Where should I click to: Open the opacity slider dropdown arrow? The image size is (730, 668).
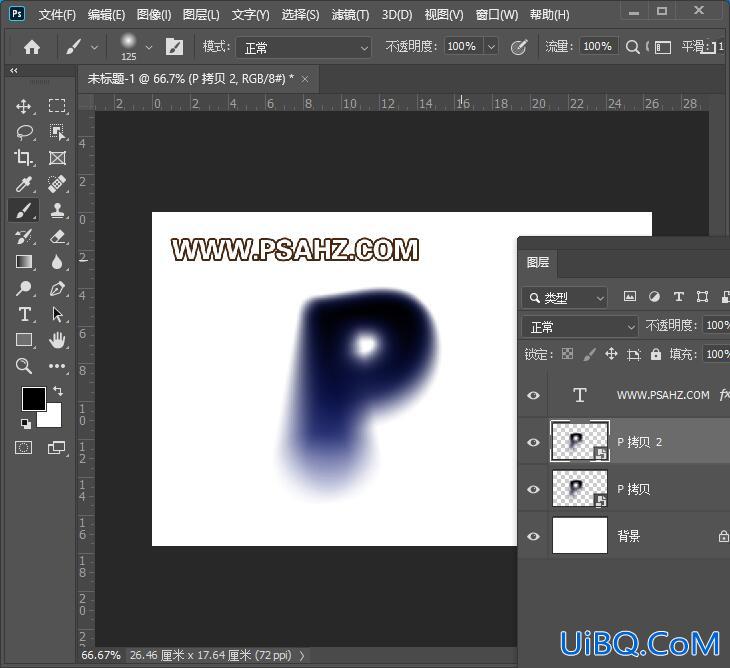point(491,47)
